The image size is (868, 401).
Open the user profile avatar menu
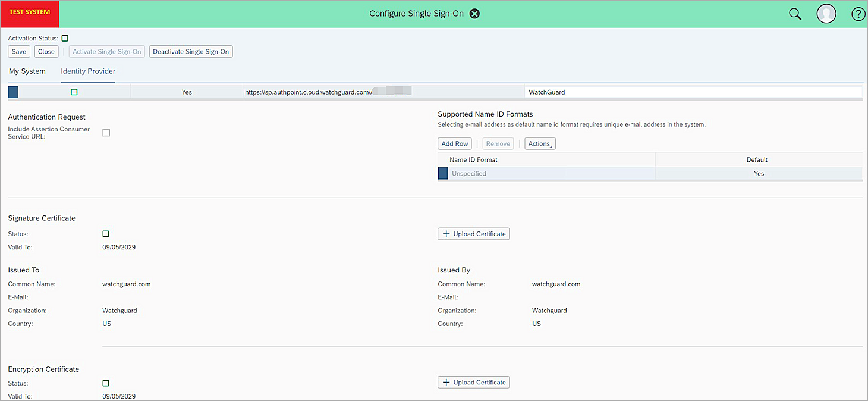point(826,13)
